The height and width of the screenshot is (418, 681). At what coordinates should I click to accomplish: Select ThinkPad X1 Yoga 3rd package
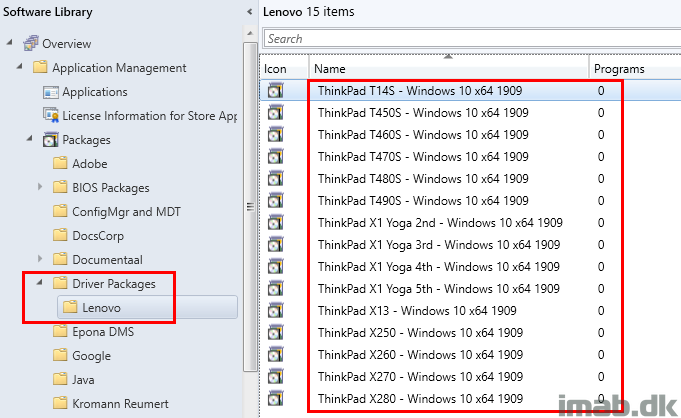pos(439,245)
